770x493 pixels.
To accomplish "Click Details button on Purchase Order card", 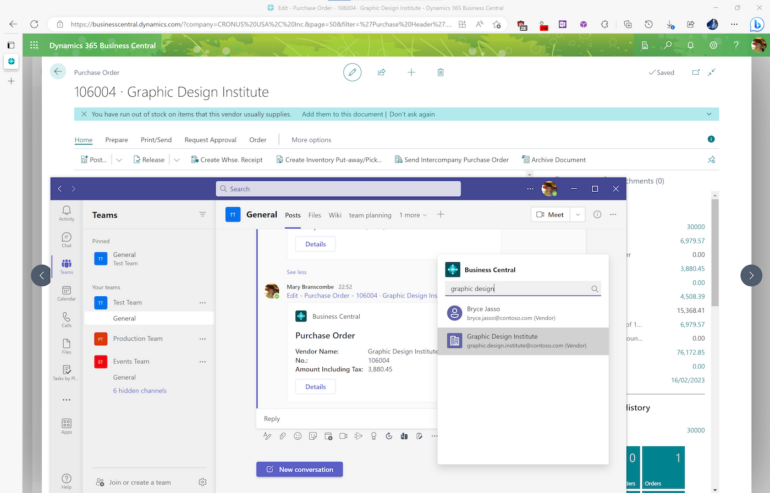I will (x=315, y=386).
